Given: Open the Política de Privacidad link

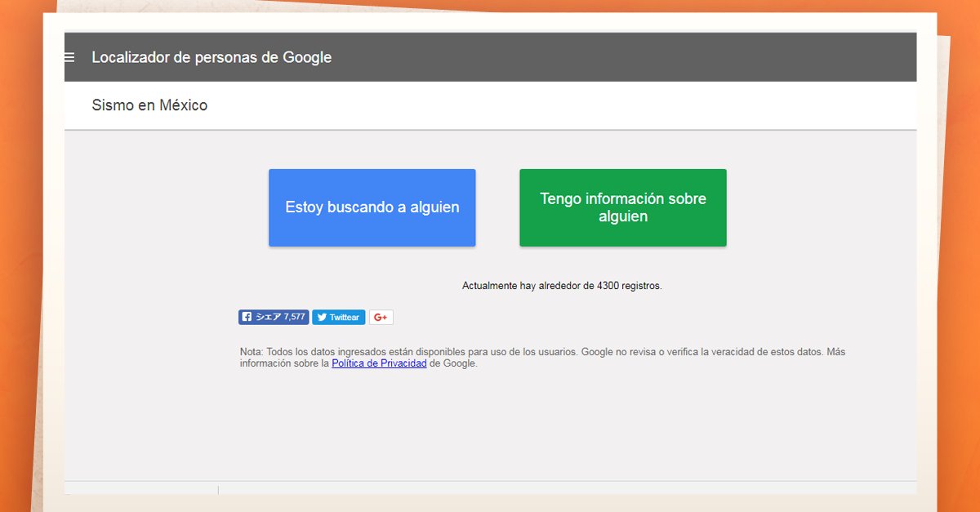Looking at the screenshot, I should (x=379, y=363).
